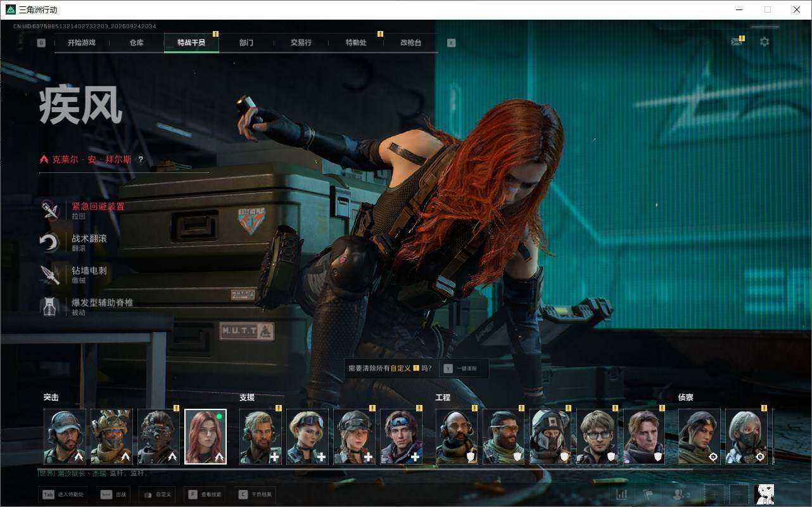Select the assault operator wearing night-vision goggles
Viewport: 812px width, 507px height.
158,437
